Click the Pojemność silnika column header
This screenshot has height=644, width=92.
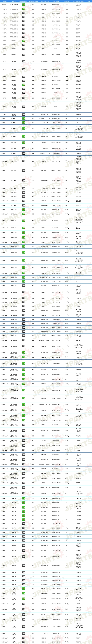click(33, 1)
